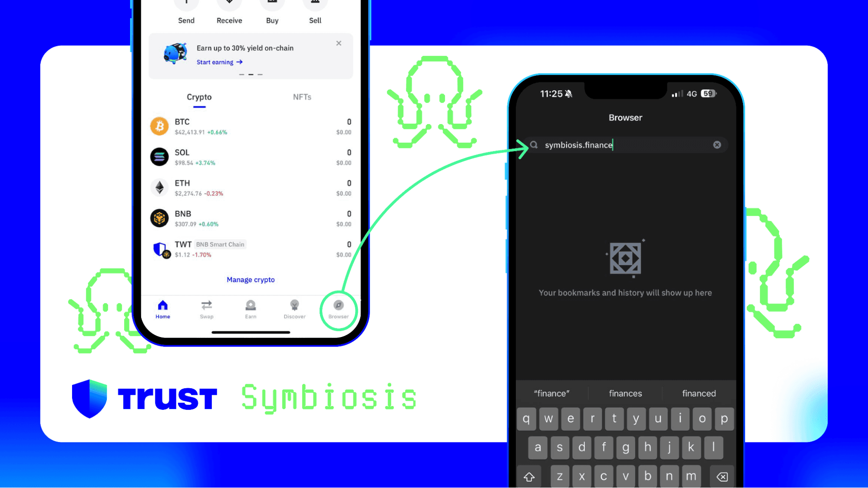Screen dimensions: 868x488
Task: Tap the u key on keyboard
Action: (658, 419)
